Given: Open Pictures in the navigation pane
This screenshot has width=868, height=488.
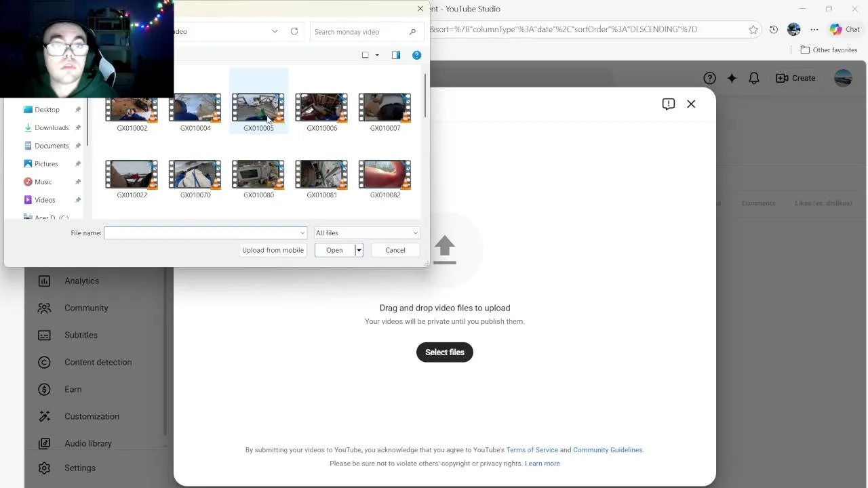Looking at the screenshot, I should pyautogui.click(x=46, y=164).
